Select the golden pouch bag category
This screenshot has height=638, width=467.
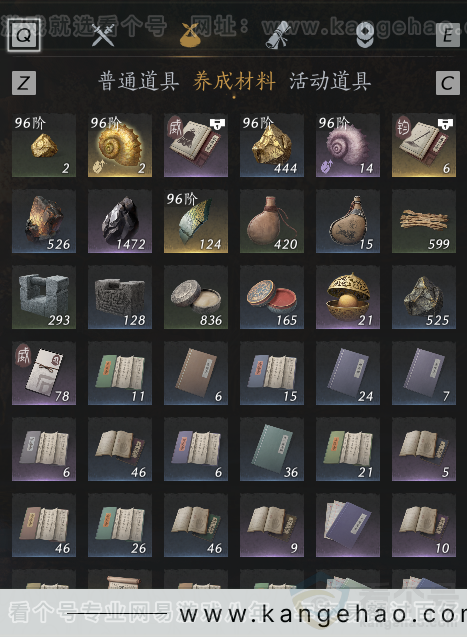pos(190,35)
